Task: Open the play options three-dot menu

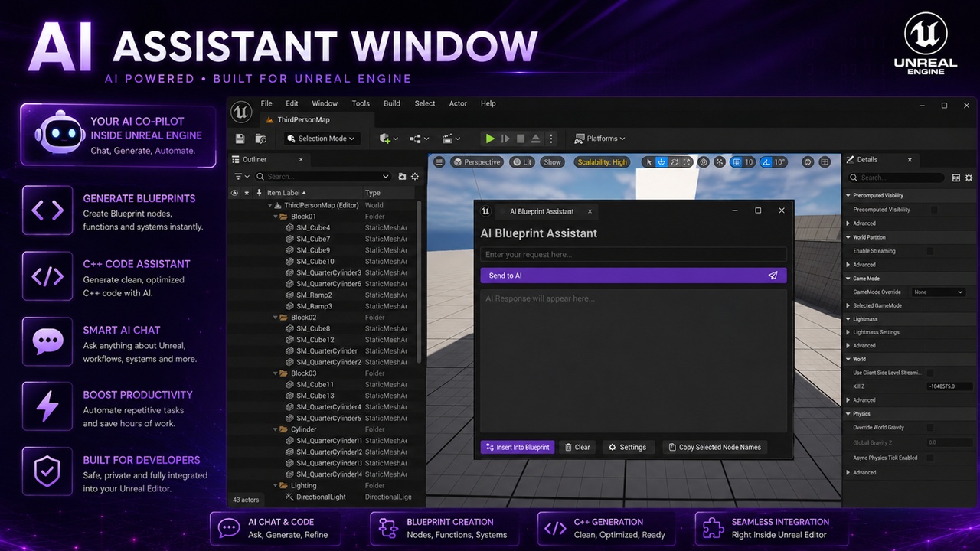Action: tap(552, 139)
